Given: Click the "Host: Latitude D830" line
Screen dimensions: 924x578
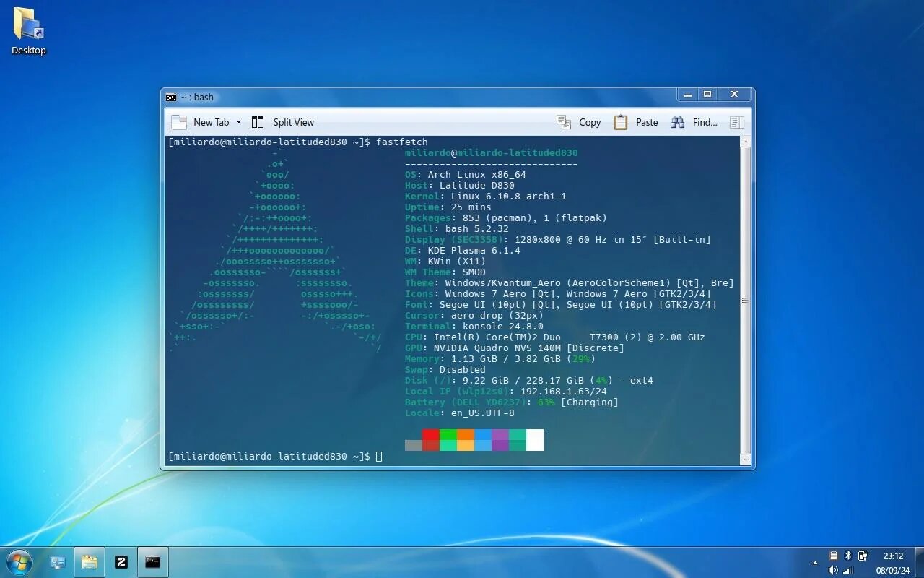Looking at the screenshot, I should [460, 185].
